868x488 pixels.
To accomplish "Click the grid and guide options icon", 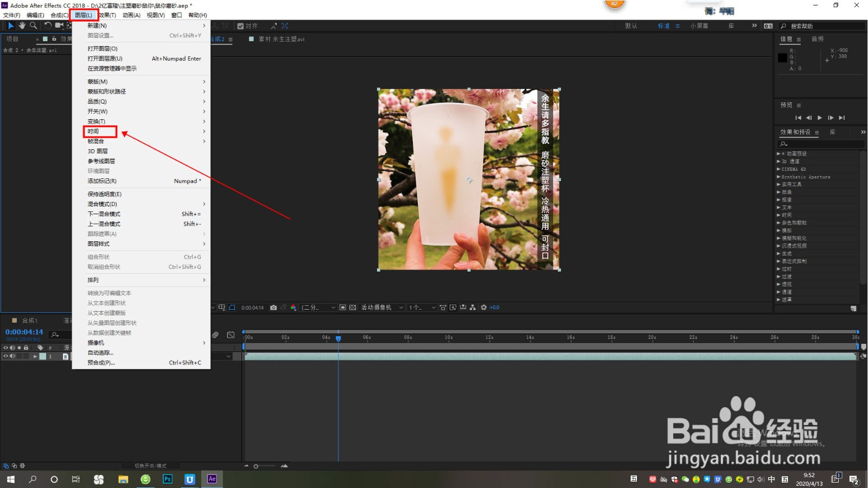I will [222, 307].
